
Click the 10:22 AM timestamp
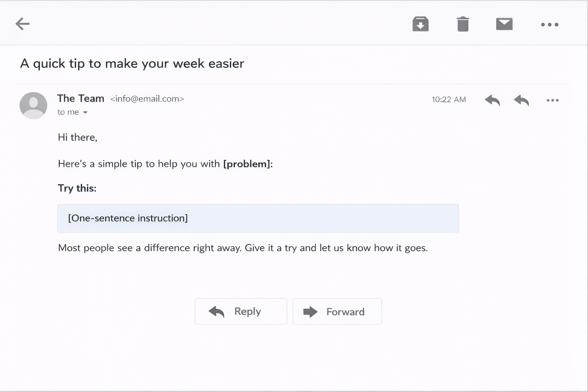[x=449, y=100]
